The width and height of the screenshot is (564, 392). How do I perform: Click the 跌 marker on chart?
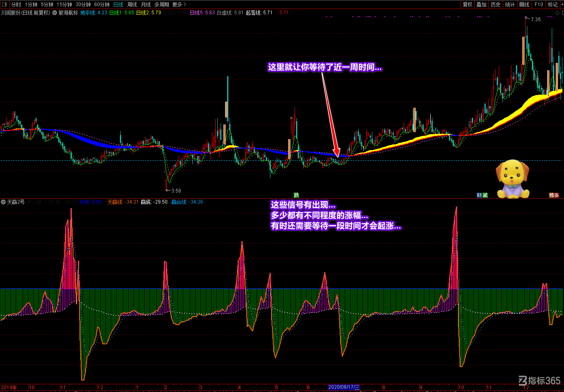point(296,195)
